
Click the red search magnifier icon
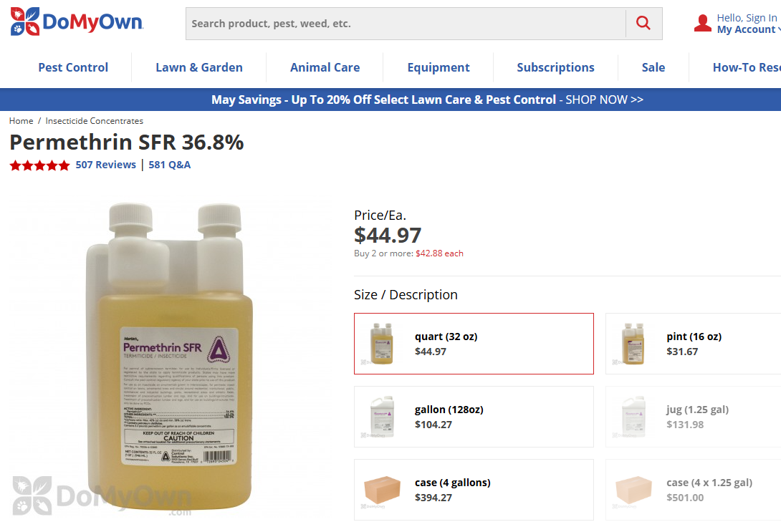[643, 24]
